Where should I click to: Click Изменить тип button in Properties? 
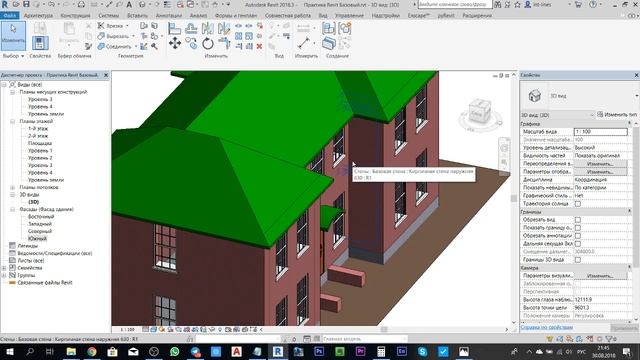tap(617, 115)
